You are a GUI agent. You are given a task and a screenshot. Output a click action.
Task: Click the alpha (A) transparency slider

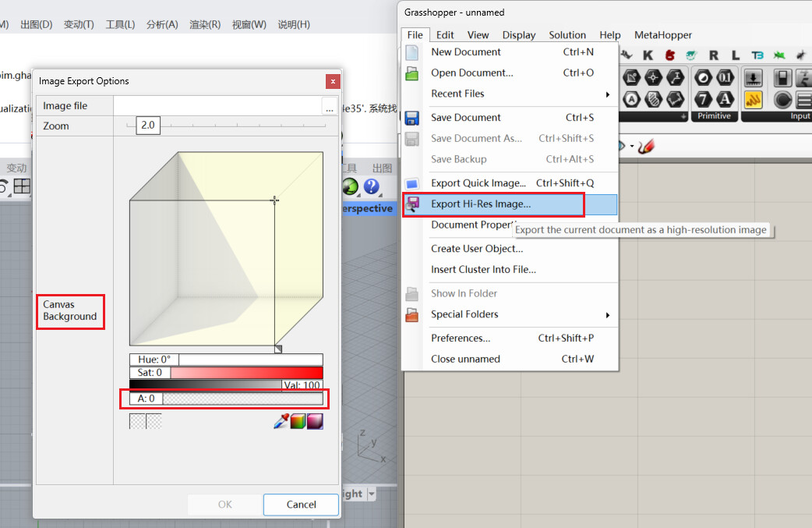[242, 399]
